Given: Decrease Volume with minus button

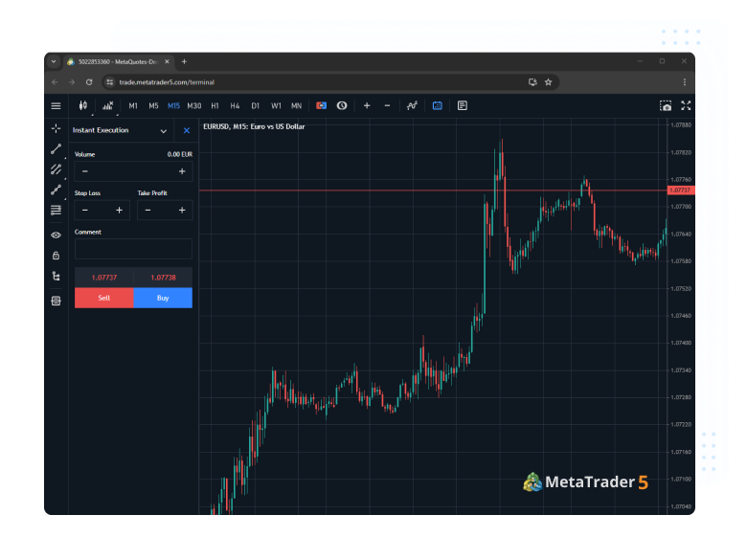Looking at the screenshot, I should (x=85, y=171).
